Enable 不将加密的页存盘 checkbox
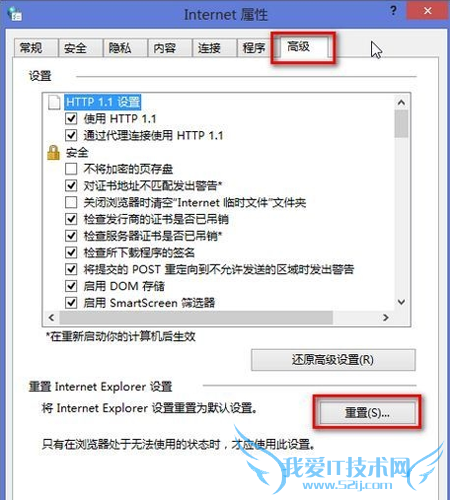Screen dimensions: 450x500 [x=71, y=169]
